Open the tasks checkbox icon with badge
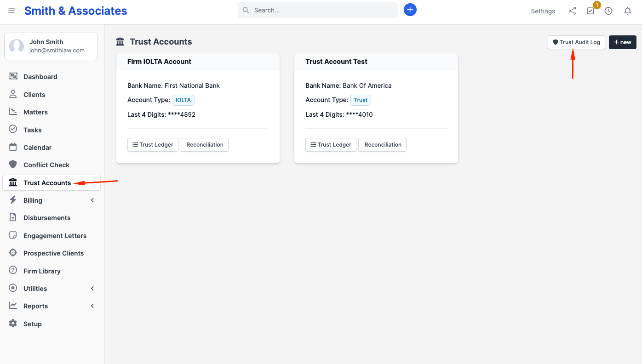 point(590,11)
